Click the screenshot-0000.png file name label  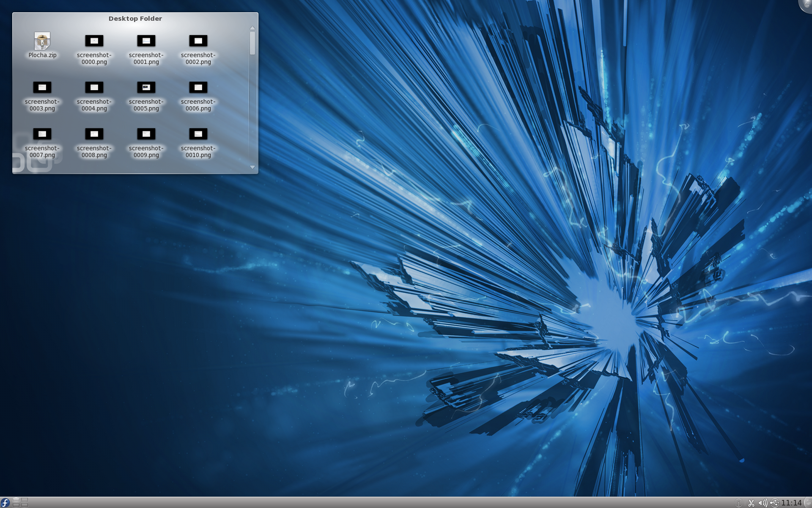[94, 58]
